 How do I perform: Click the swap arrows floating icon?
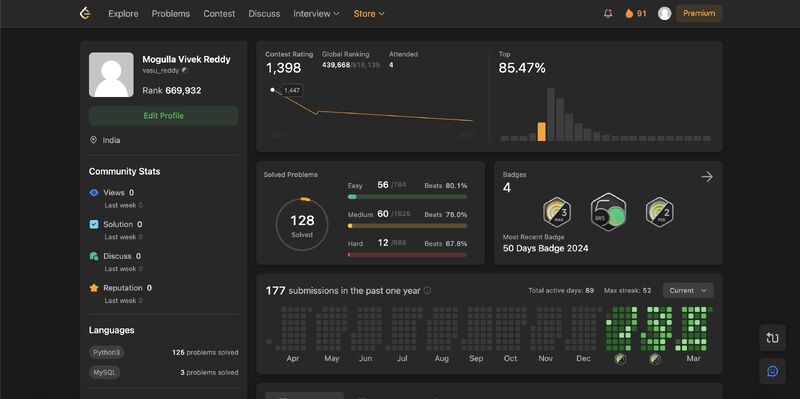[772, 337]
